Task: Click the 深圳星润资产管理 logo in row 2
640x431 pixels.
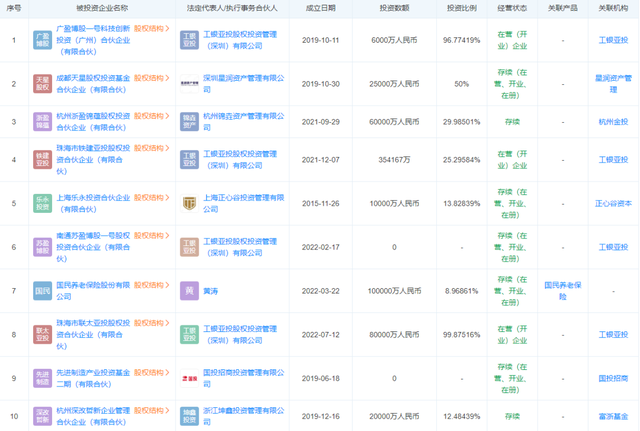Action: tap(189, 84)
